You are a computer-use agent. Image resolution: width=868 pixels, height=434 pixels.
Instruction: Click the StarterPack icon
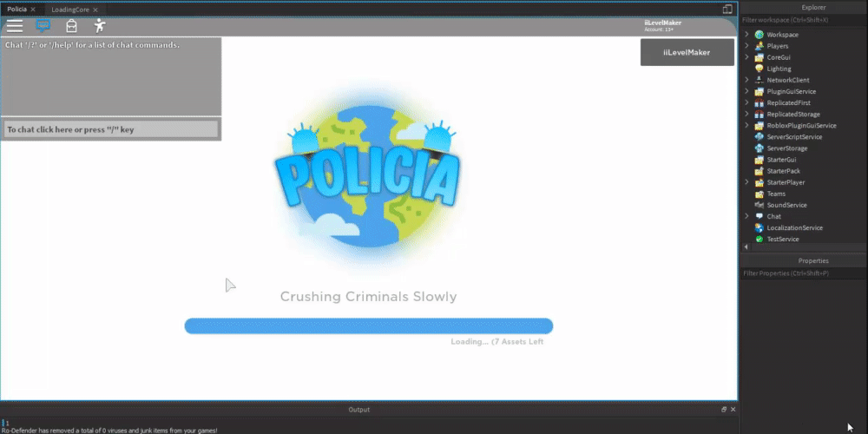(x=759, y=170)
